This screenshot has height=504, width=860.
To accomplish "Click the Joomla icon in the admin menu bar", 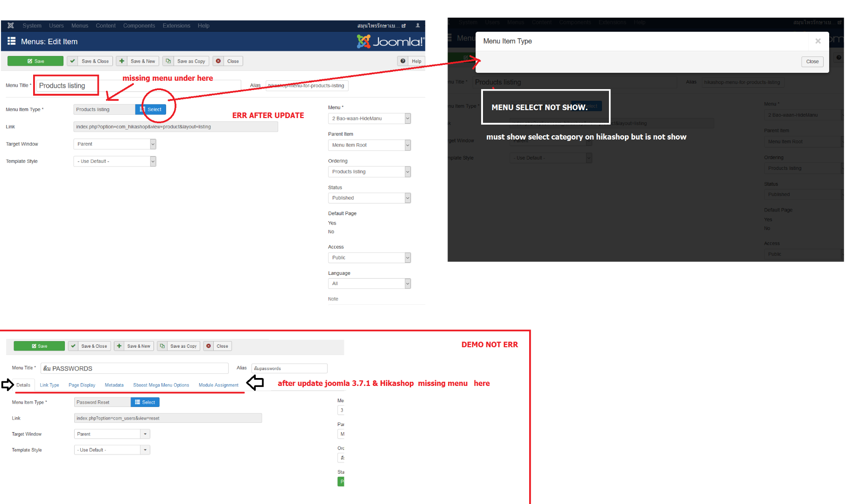I will tap(11, 26).
